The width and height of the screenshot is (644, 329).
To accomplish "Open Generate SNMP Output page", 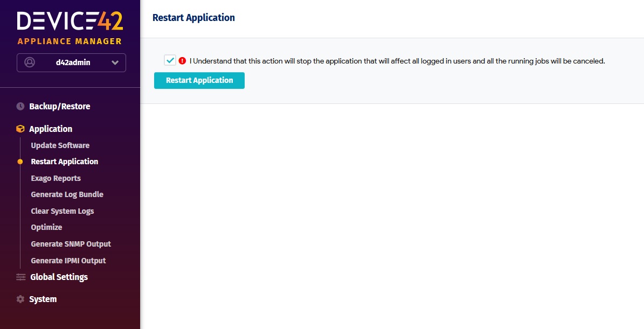I will (x=71, y=244).
